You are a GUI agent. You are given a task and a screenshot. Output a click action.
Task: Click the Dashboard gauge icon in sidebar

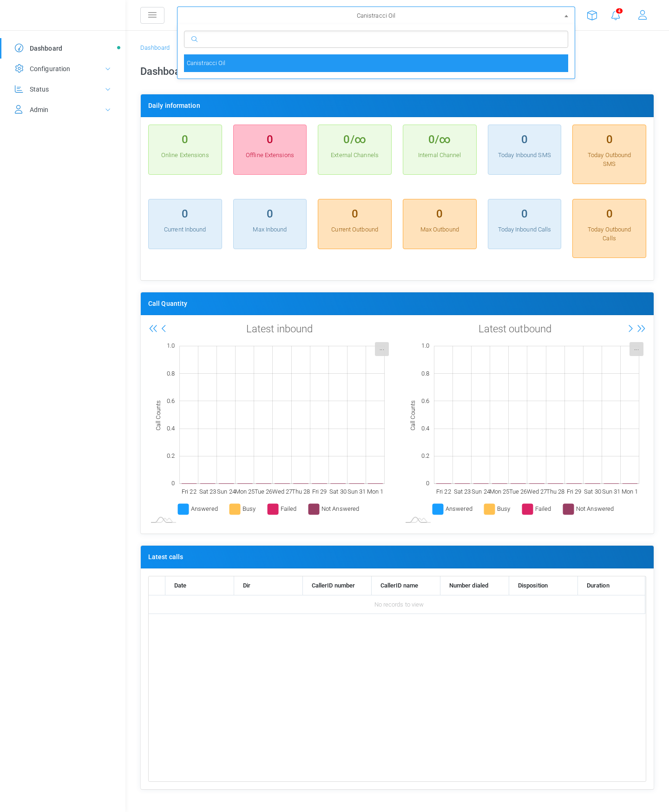pos(19,48)
